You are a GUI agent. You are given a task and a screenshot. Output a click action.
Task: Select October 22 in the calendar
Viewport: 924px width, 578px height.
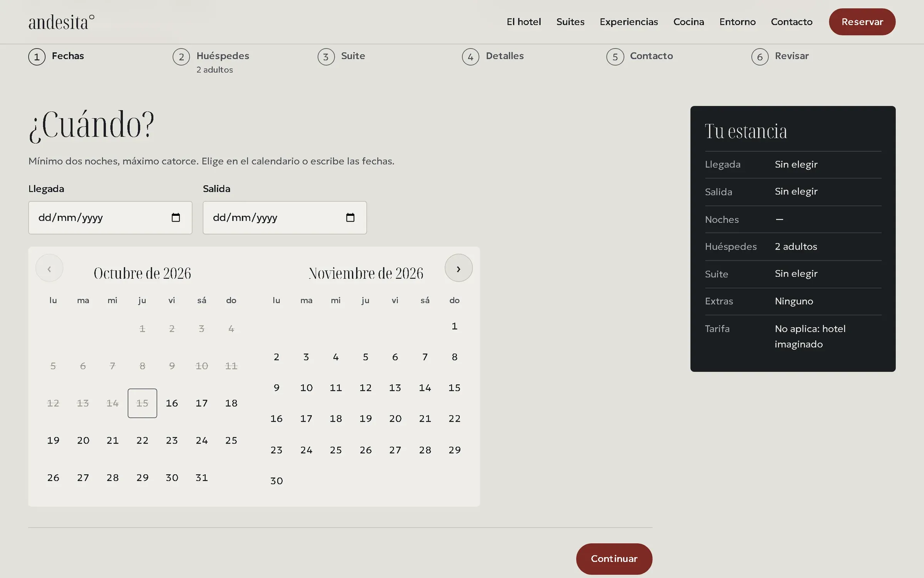point(142,440)
